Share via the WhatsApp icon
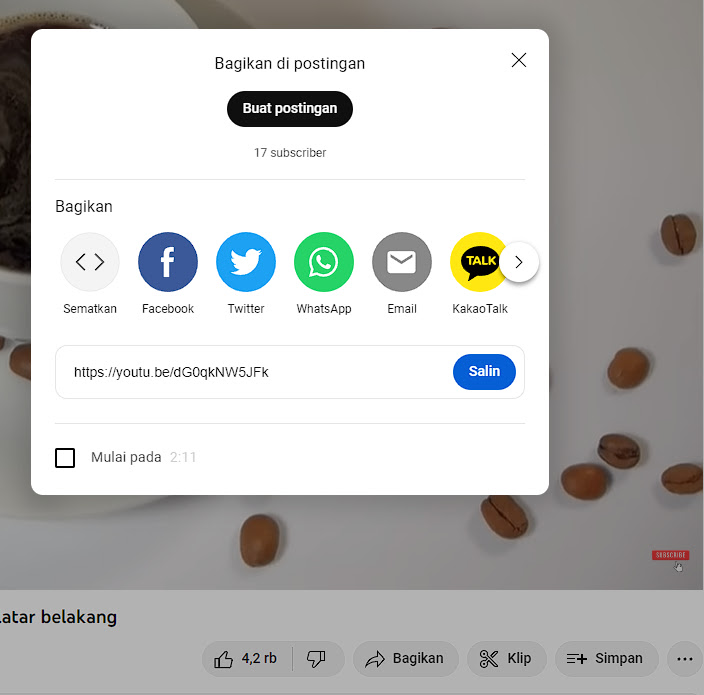Viewport: 704px width, 695px height. coord(324,262)
